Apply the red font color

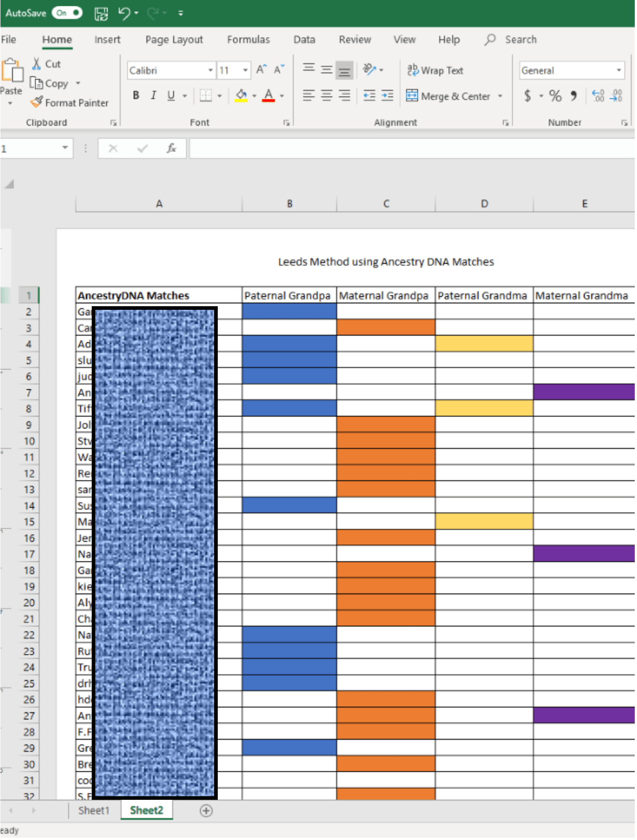269,95
